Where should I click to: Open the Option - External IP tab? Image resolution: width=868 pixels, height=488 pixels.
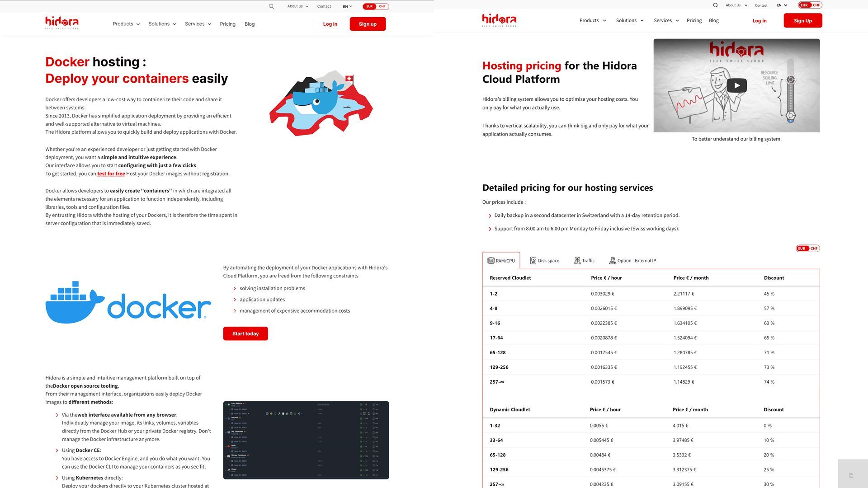632,261
